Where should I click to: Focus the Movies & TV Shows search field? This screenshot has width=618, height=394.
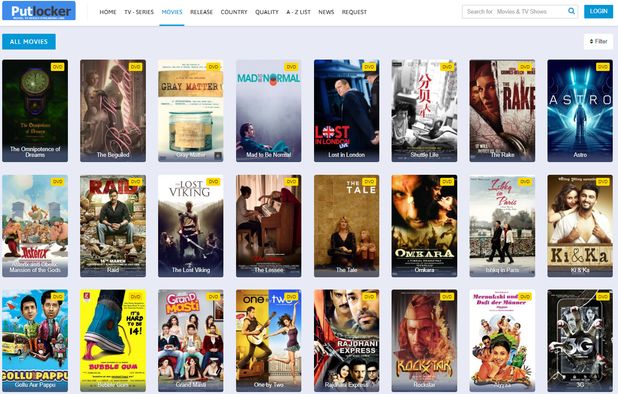coord(514,11)
